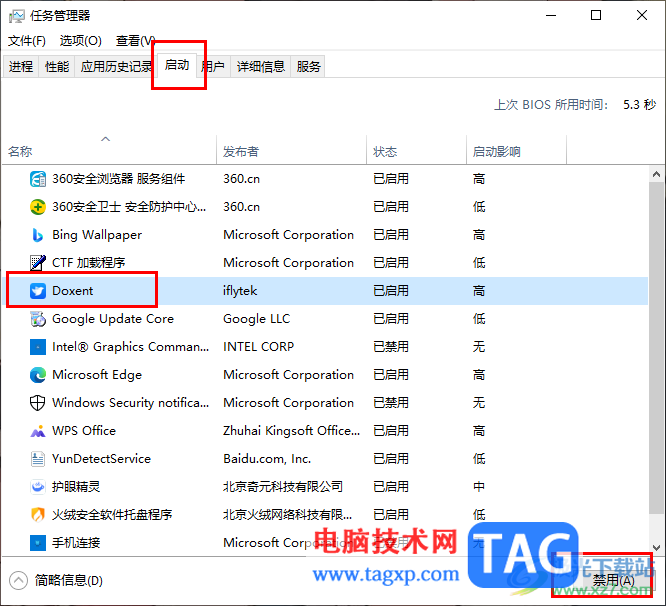666x606 pixels.
Task: Click the vertical scrollbar thumb
Action: pos(656,347)
